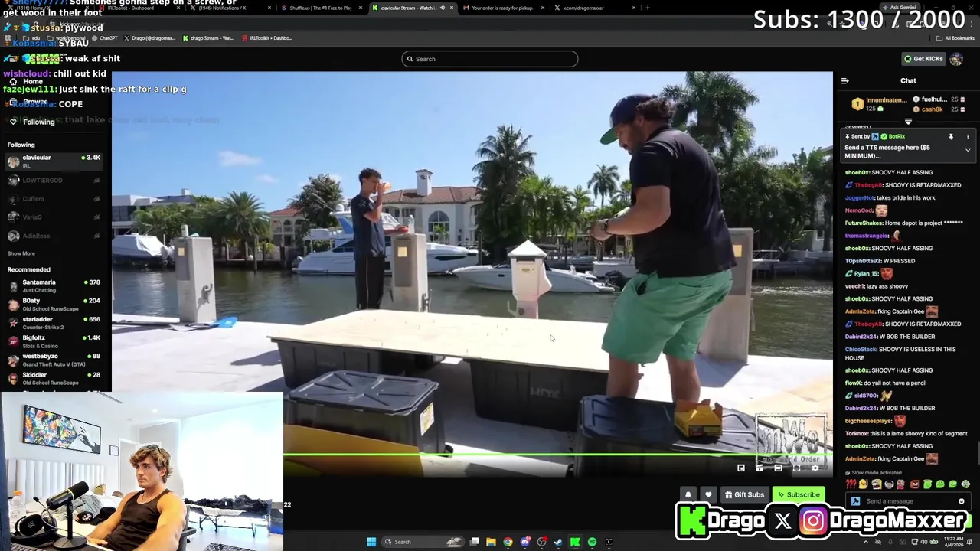Click the Ask Gemini button in Chrome
Image resolution: width=980 pixels, height=551 pixels.
point(898,8)
